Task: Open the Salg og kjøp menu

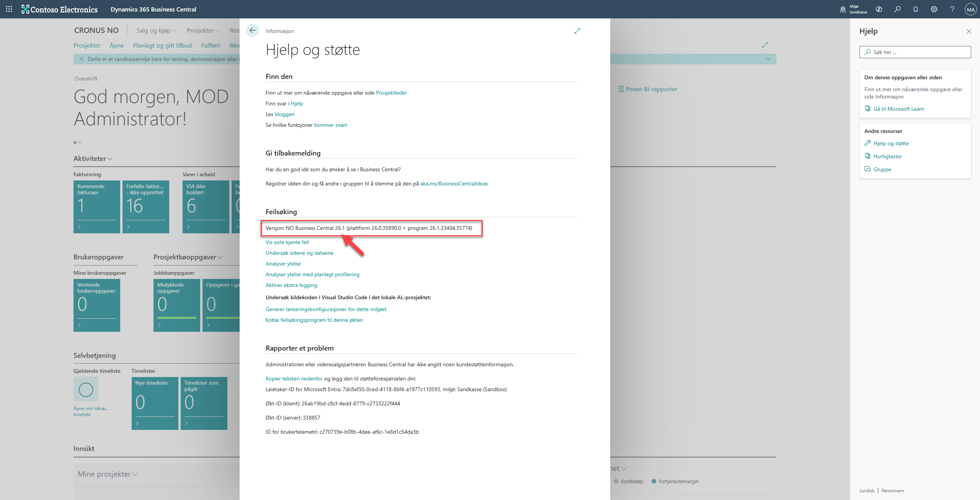Action: 156,30
